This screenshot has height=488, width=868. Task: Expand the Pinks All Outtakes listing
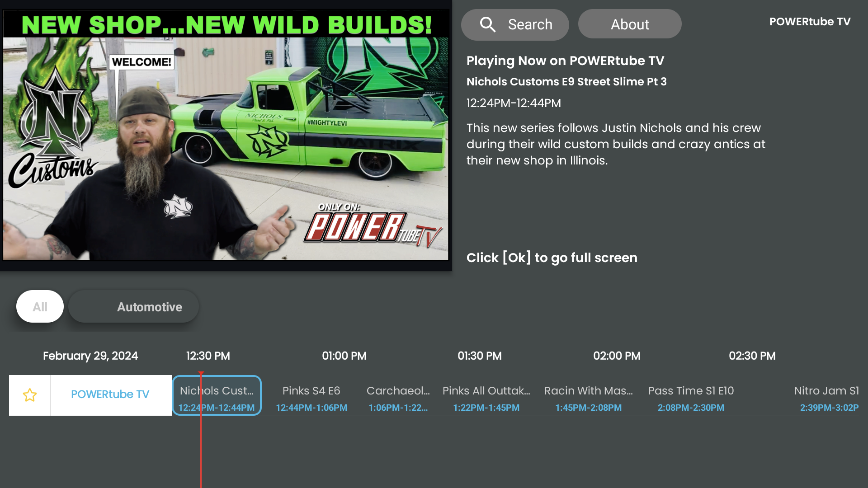[486, 395]
